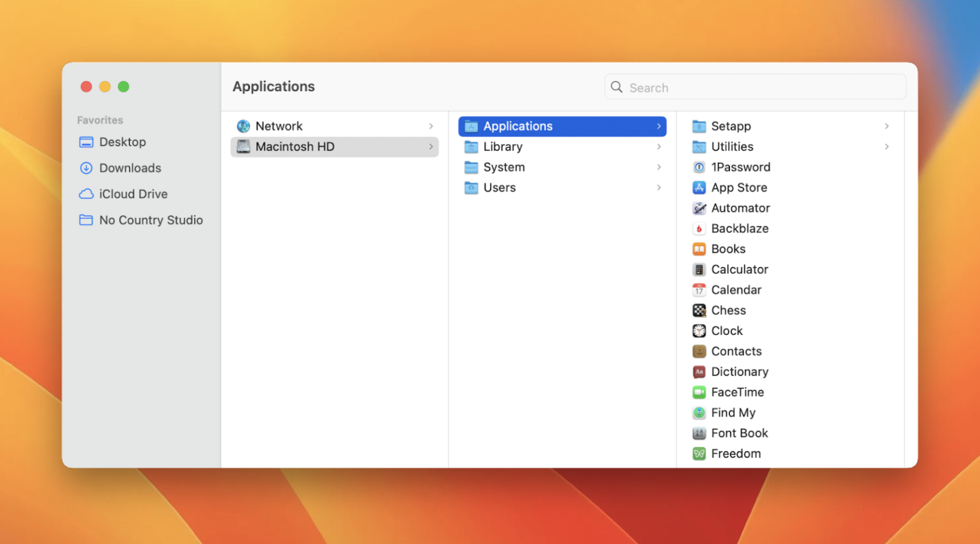Viewport: 980px width, 544px height.
Task: Click the Calculator app icon
Action: (x=699, y=269)
